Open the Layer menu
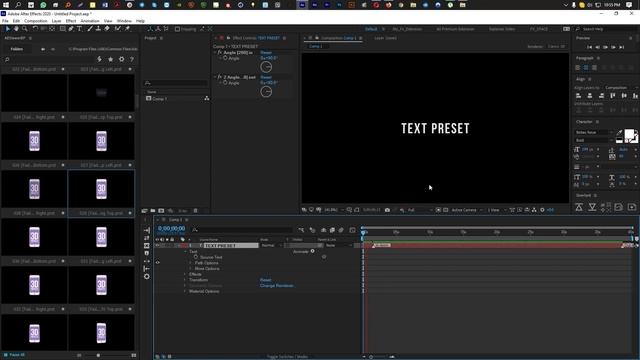This screenshot has height=360, width=640. (56, 21)
